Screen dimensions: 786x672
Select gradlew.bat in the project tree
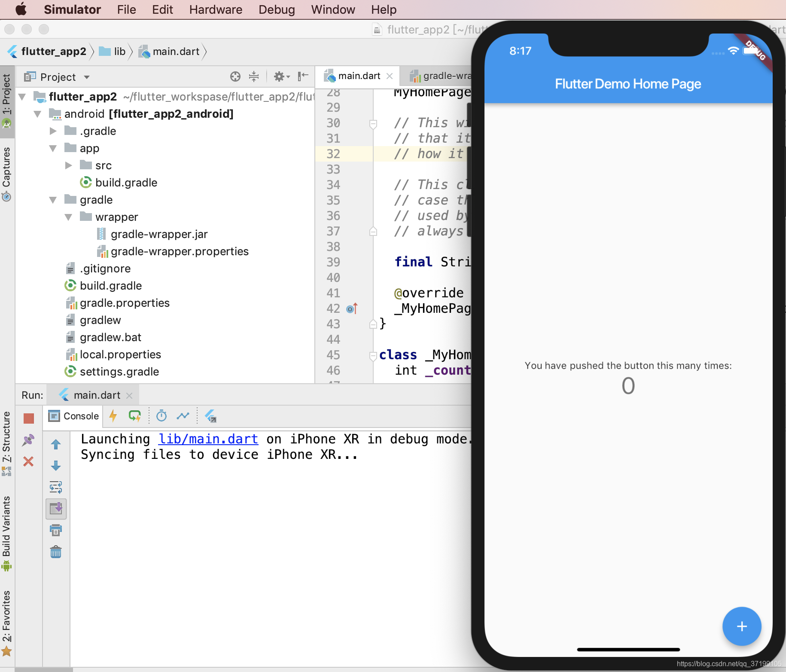coord(104,337)
